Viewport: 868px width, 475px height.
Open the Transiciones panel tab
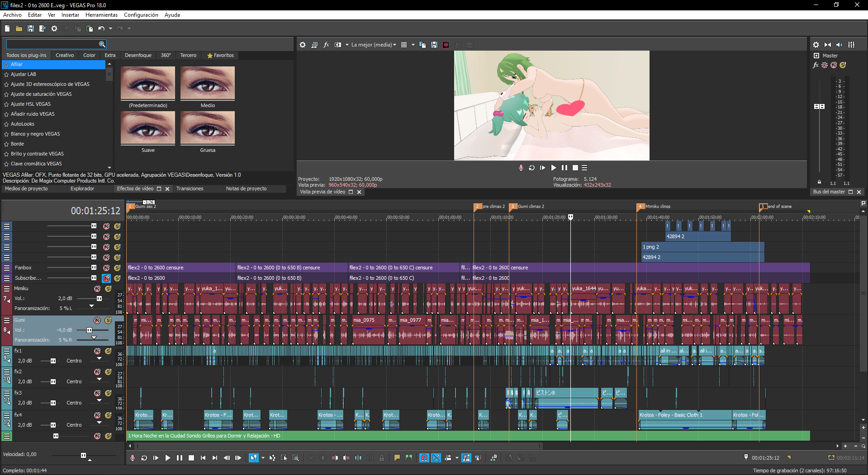[x=190, y=188]
